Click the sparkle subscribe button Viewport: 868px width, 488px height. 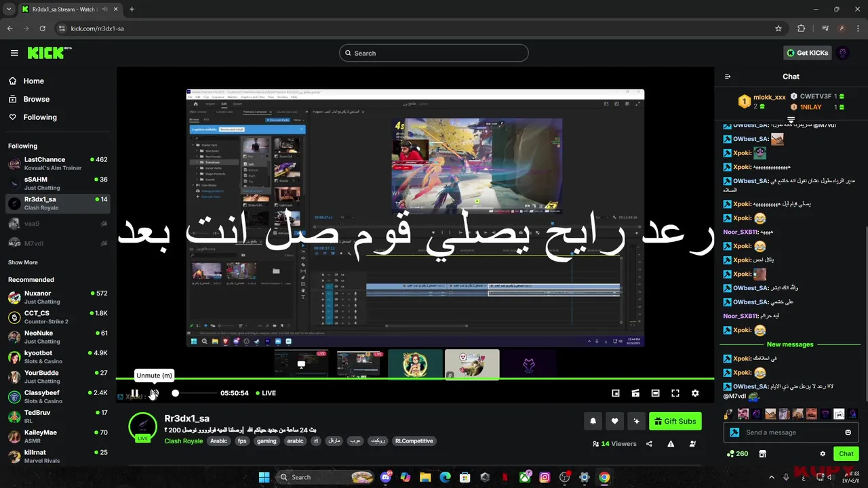(x=636, y=421)
